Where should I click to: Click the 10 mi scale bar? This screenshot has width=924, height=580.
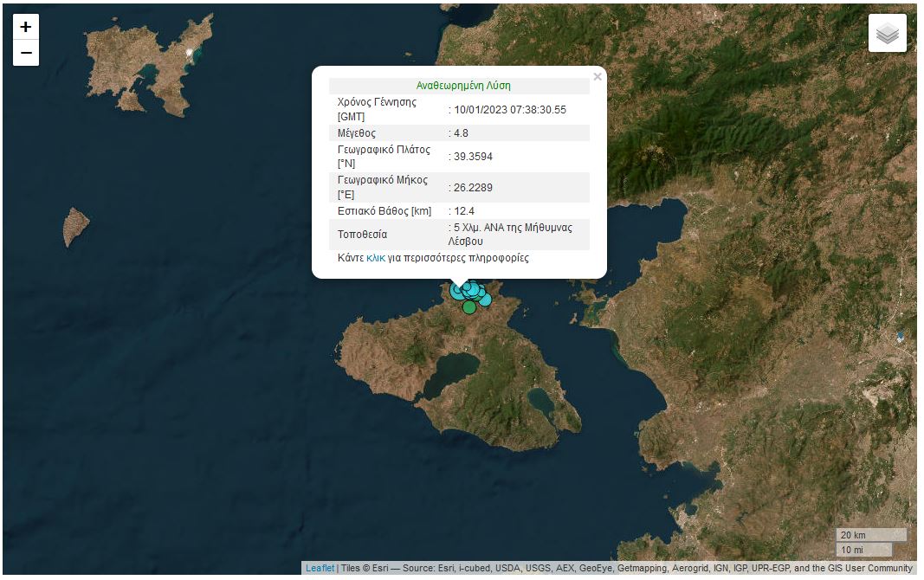coord(863,550)
